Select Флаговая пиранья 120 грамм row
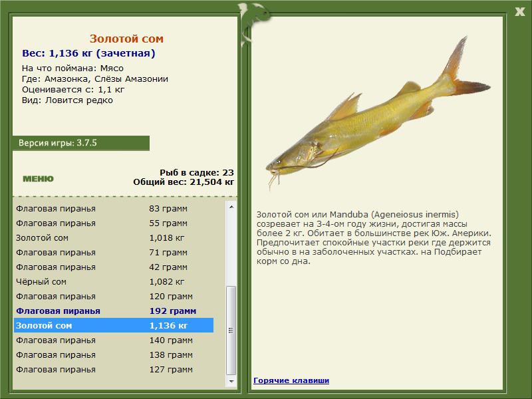The image size is (532, 399). [x=113, y=296]
